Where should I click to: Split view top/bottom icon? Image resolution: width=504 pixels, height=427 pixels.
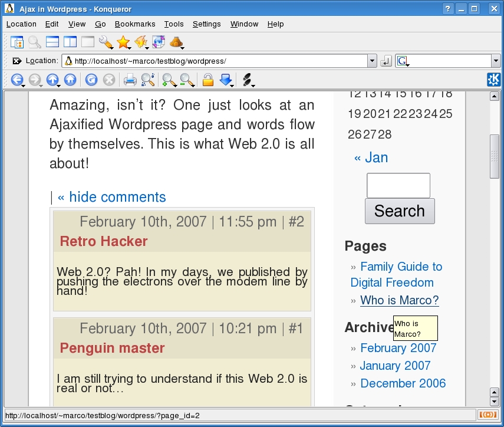point(52,42)
